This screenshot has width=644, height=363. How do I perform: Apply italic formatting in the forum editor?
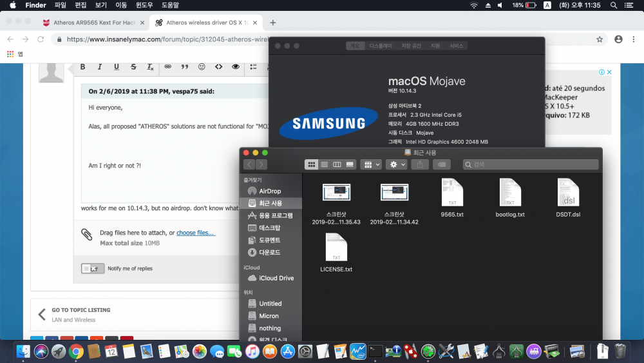(99, 66)
